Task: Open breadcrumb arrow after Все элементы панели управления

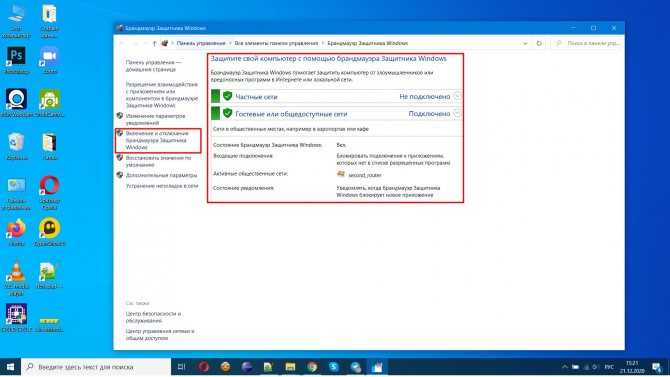Action: (323, 43)
